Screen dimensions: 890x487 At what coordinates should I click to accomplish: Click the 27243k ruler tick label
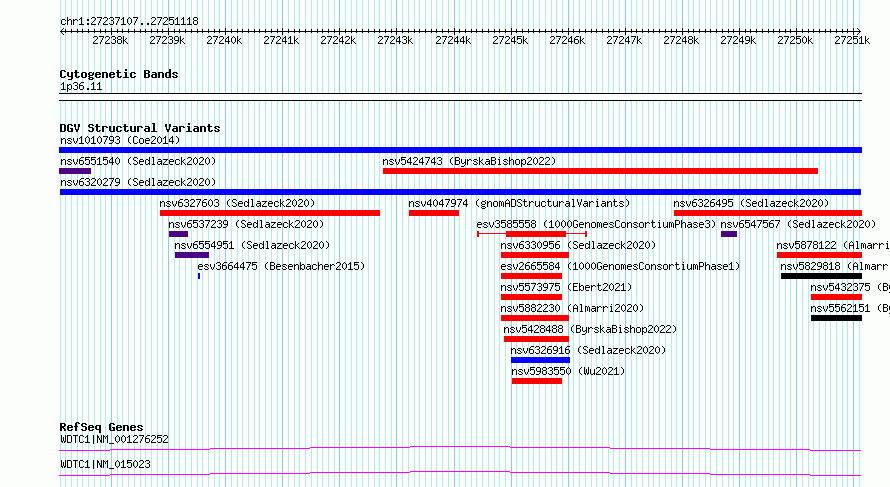coord(395,41)
